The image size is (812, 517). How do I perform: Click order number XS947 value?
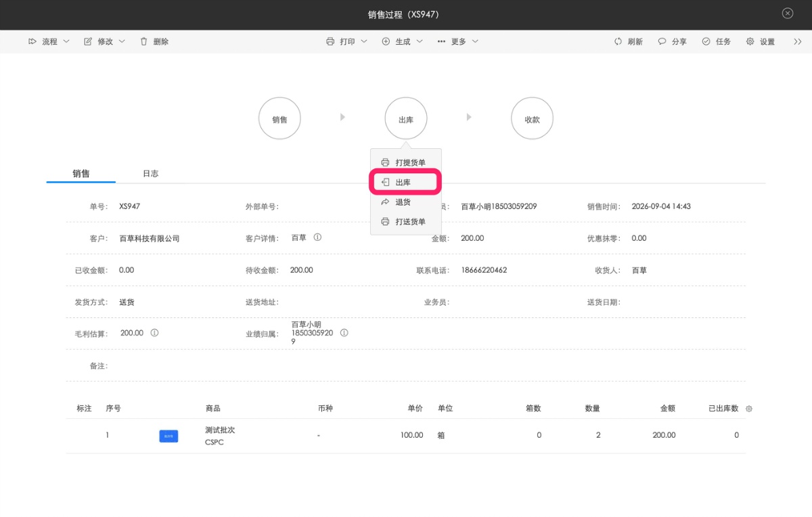[129, 206]
